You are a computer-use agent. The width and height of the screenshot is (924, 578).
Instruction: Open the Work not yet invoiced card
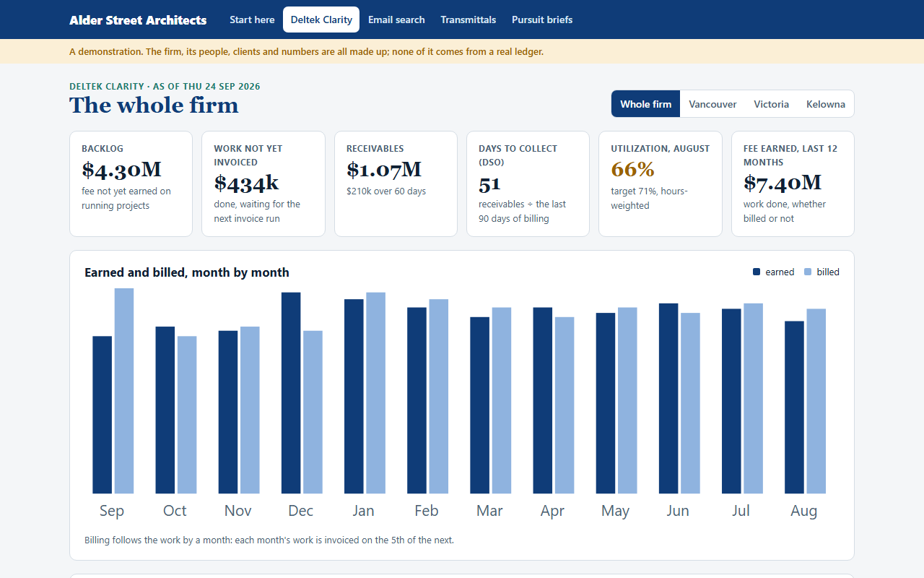(263, 184)
